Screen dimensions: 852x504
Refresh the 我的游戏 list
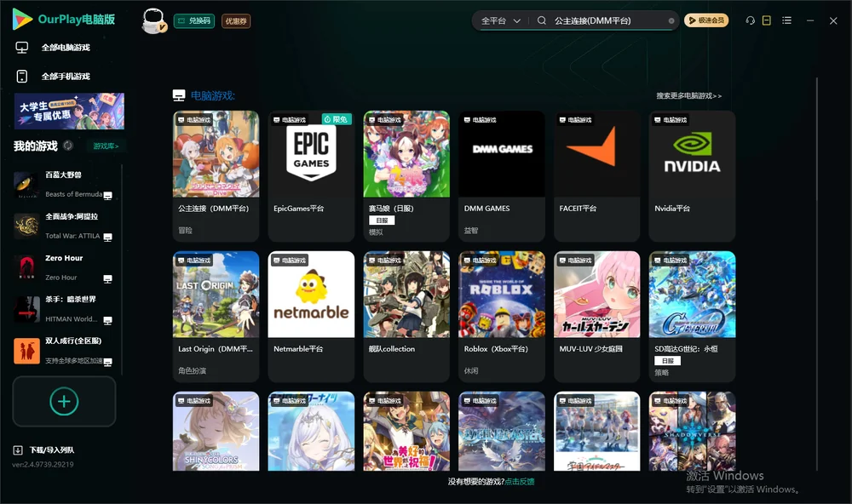point(68,146)
